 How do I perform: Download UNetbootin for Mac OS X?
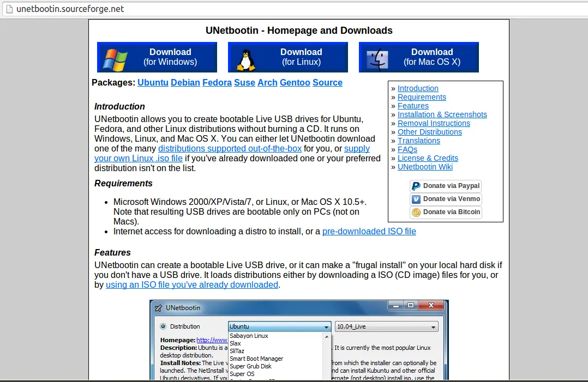click(419, 57)
